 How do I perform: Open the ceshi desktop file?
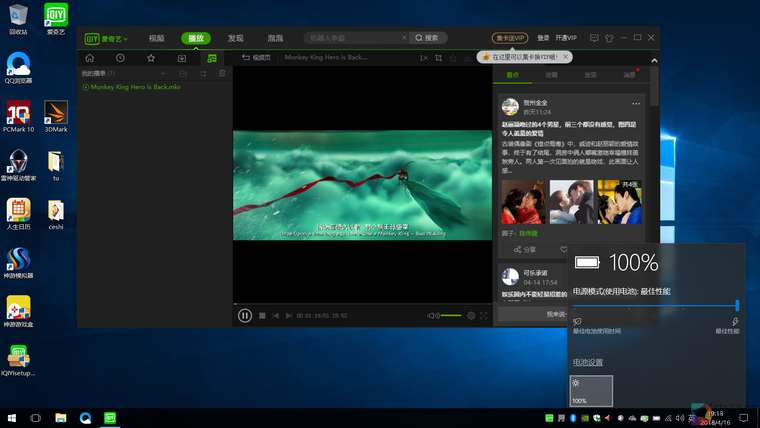point(56,214)
